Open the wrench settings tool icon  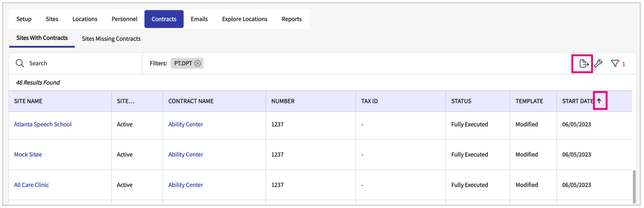[598, 64]
